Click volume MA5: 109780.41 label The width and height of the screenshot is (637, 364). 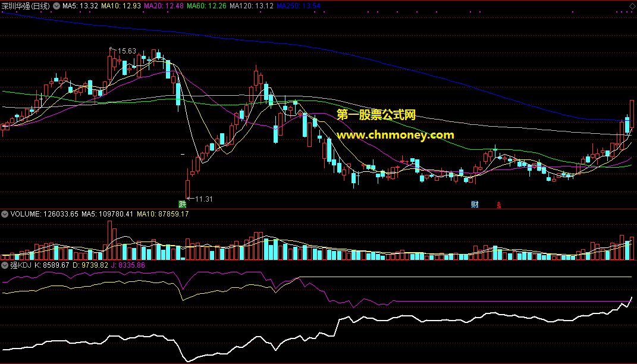point(107,214)
